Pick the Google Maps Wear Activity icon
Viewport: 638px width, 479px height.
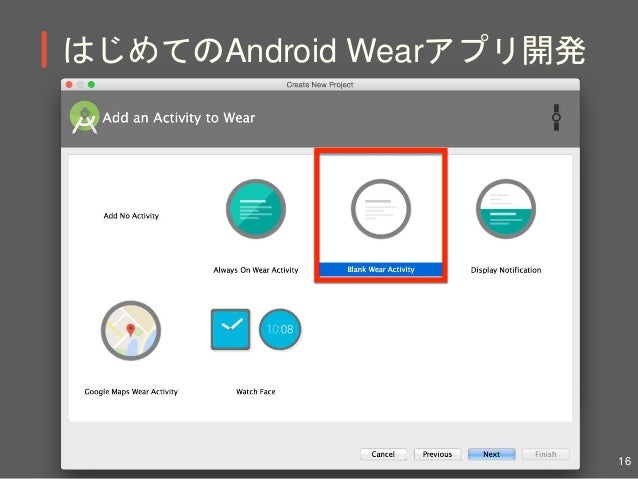[131, 330]
